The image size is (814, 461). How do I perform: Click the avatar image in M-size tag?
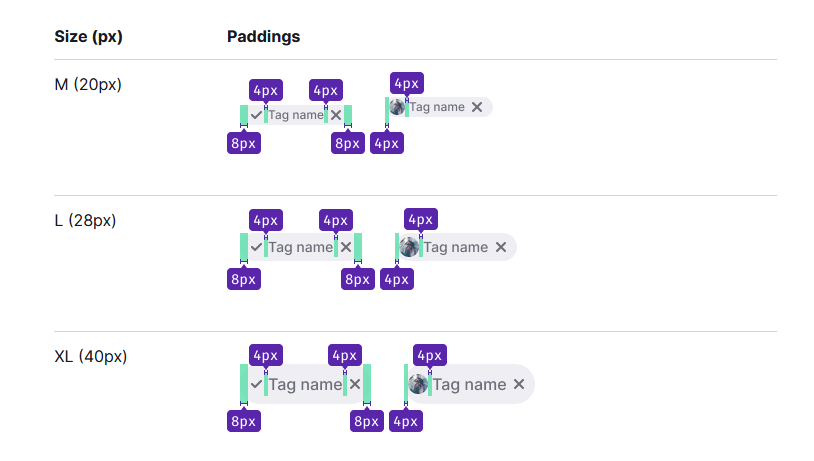click(397, 107)
